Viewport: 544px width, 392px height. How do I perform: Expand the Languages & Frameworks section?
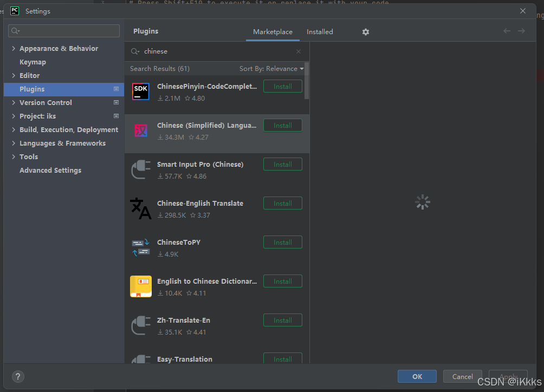click(x=14, y=143)
